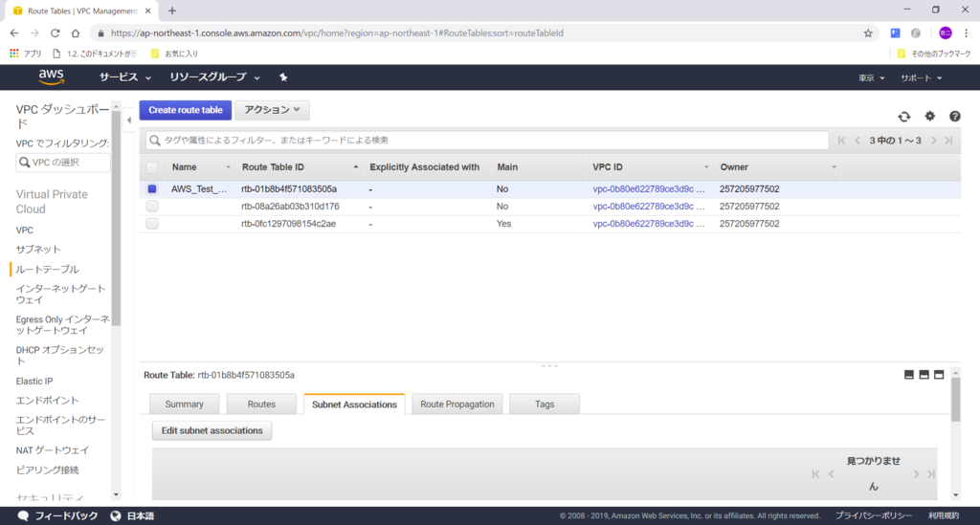The height and width of the screenshot is (525, 980).
Task: Open table settings gear icon
Action: (930, 116)
